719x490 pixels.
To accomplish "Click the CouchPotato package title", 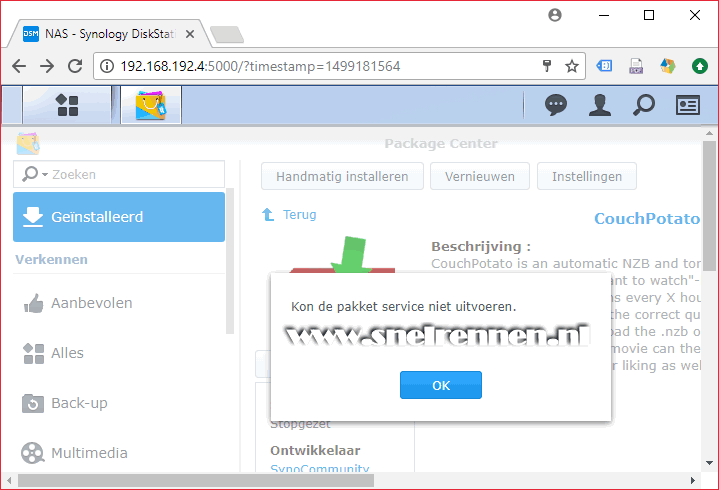I will [x=647, y=219].
